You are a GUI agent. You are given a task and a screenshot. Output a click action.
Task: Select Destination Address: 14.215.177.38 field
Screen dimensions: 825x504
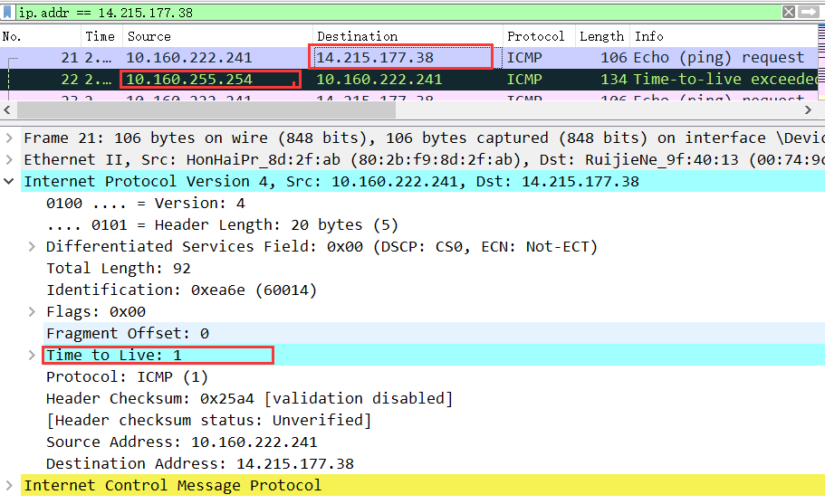(200, 463)
